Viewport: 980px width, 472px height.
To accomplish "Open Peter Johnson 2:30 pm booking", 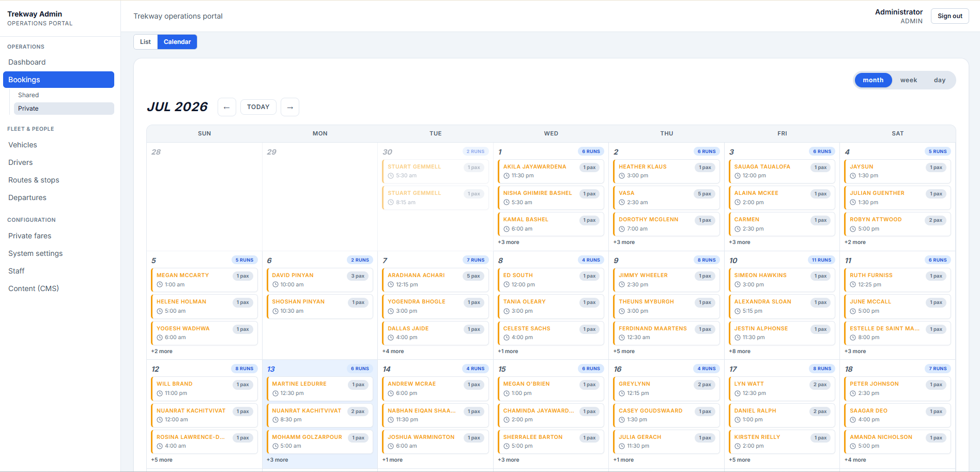I will [x=897, y=388].
